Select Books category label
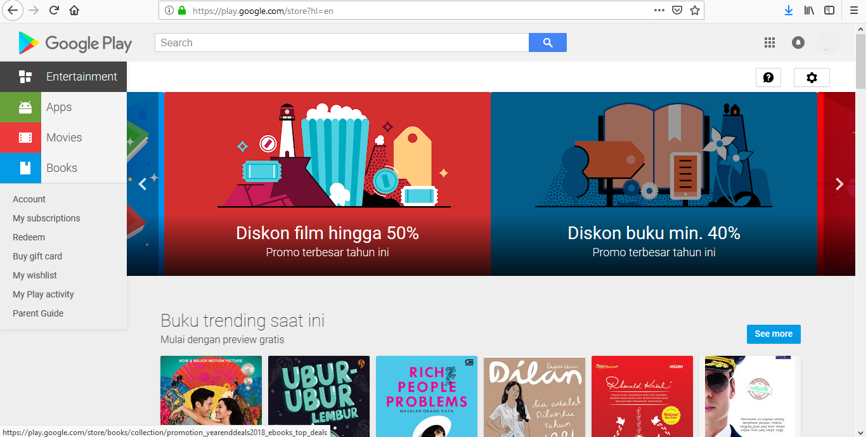The image size is (868, 437). click(x=62, y=168)
